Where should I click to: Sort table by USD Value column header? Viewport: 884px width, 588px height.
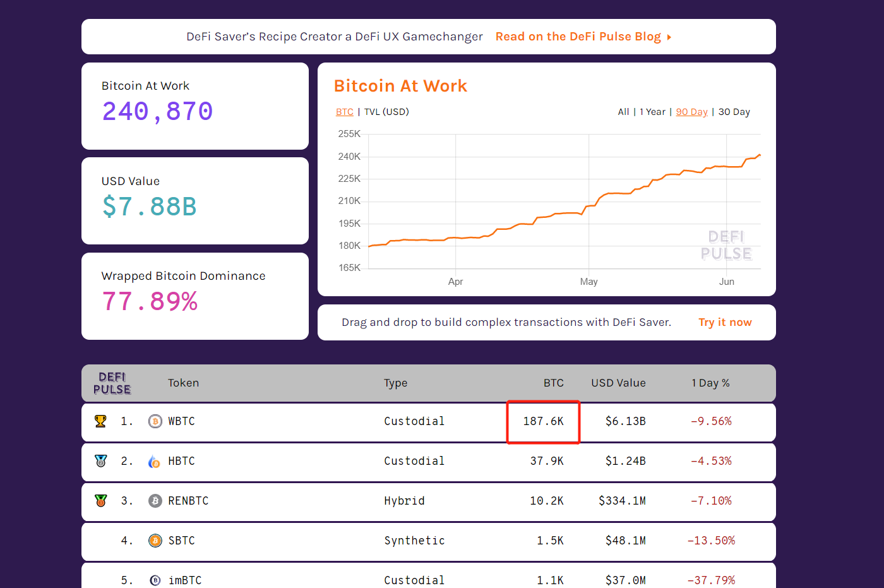point(618,383)
